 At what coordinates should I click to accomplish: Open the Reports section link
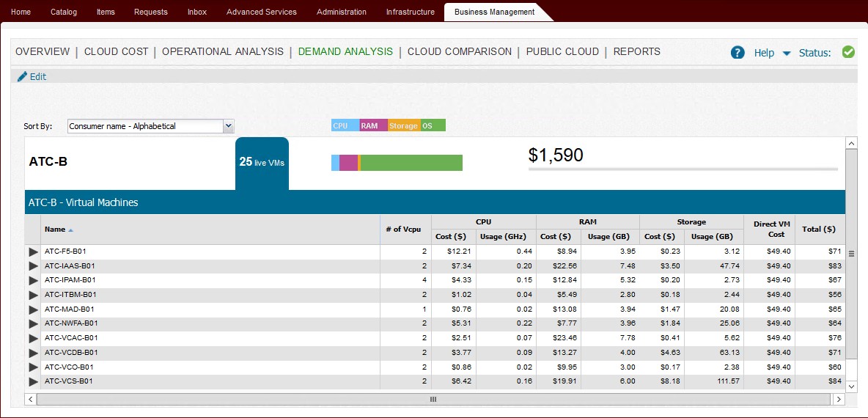(x=636, y=52)
